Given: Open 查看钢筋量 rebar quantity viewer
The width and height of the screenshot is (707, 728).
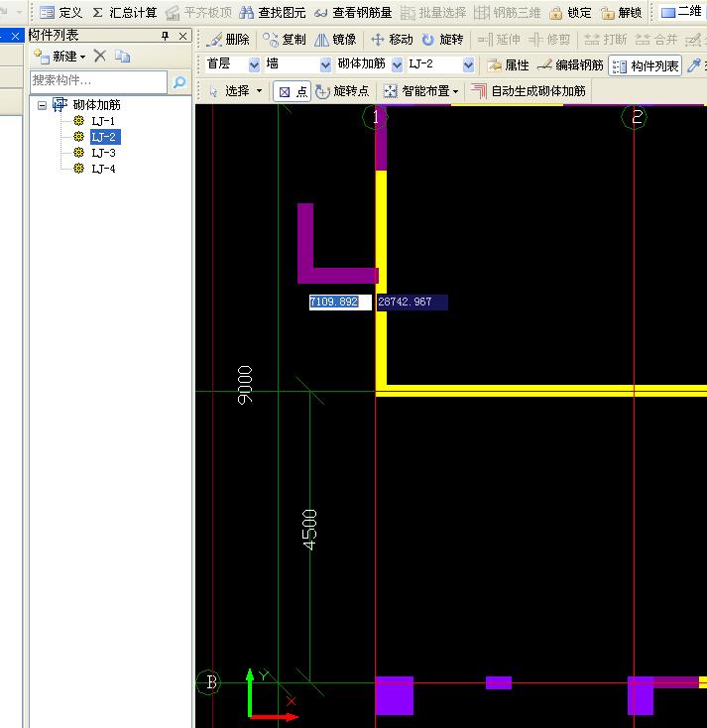Looking at the screenshot, I should coord(352,13).
